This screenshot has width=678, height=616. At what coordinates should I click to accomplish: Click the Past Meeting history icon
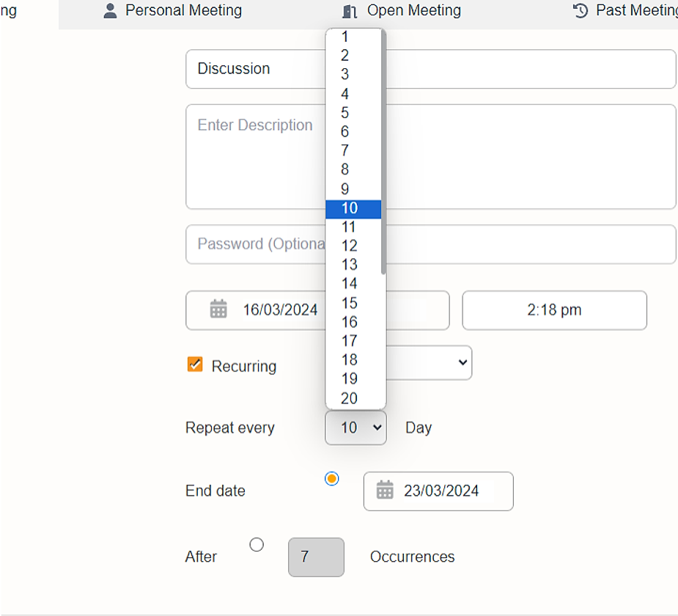(581, 10)
